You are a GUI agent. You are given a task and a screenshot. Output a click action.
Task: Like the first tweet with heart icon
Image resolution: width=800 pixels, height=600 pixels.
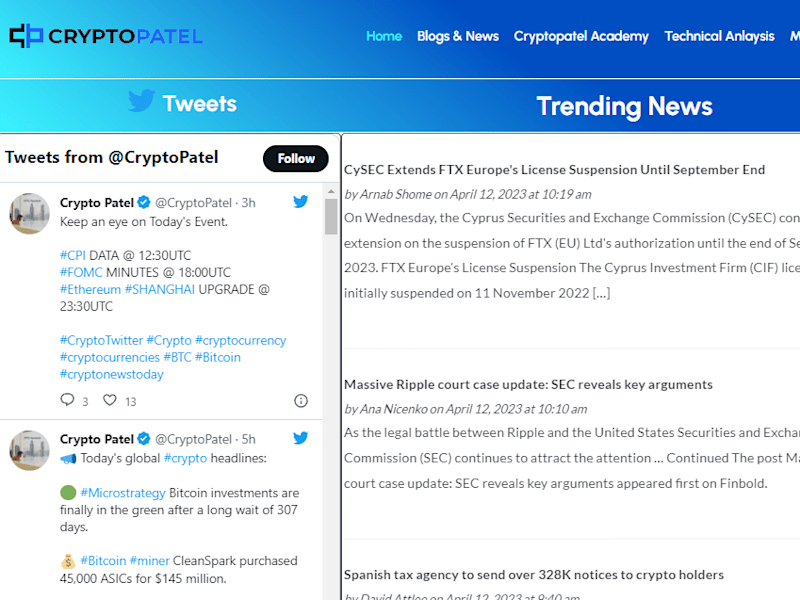tap(110, 400)
